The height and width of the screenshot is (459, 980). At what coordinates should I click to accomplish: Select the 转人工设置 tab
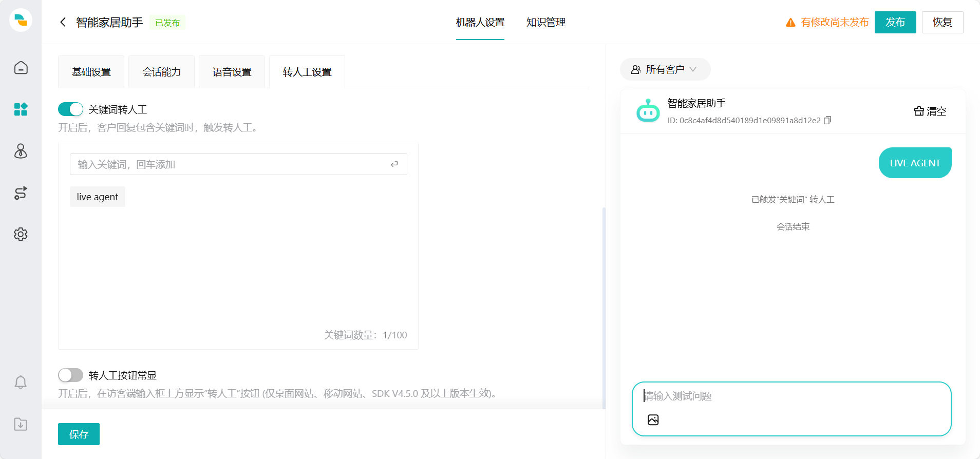(307, 72)
